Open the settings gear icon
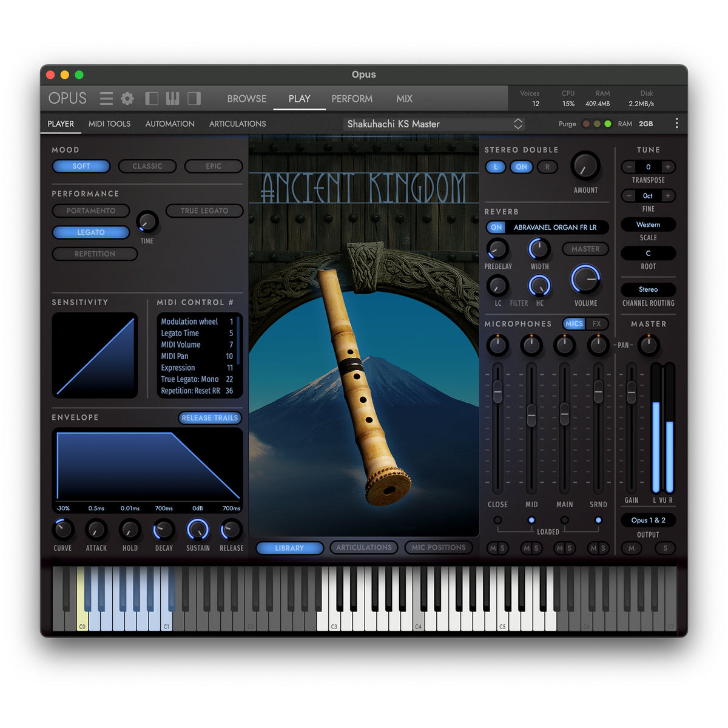Image resolution: width=728 pixels, height=728 pixels. (x=127, y=98)
